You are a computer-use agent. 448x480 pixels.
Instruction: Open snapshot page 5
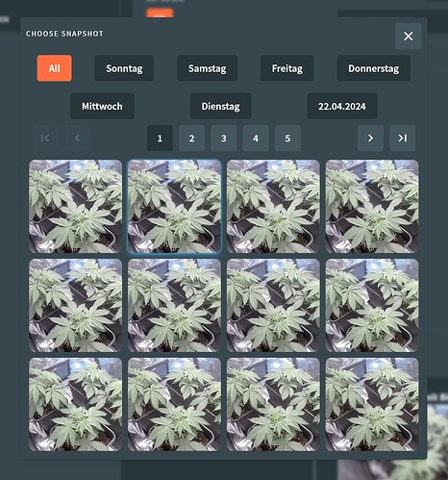click(x=287, y=139)
